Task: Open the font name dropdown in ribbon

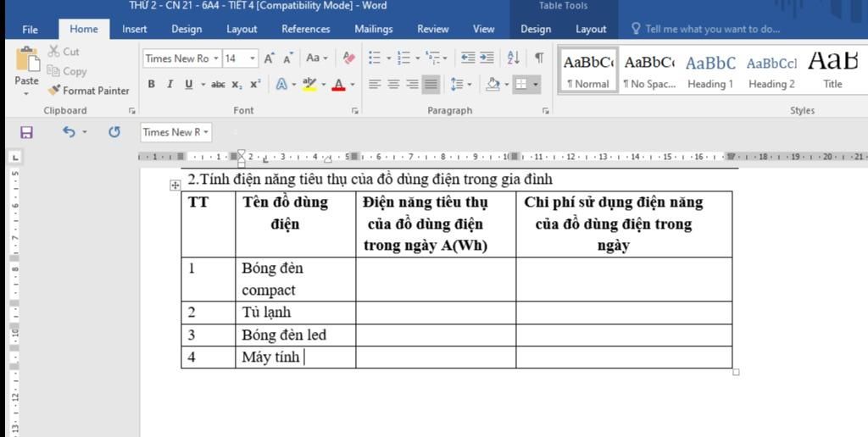Action: (216, 58)
